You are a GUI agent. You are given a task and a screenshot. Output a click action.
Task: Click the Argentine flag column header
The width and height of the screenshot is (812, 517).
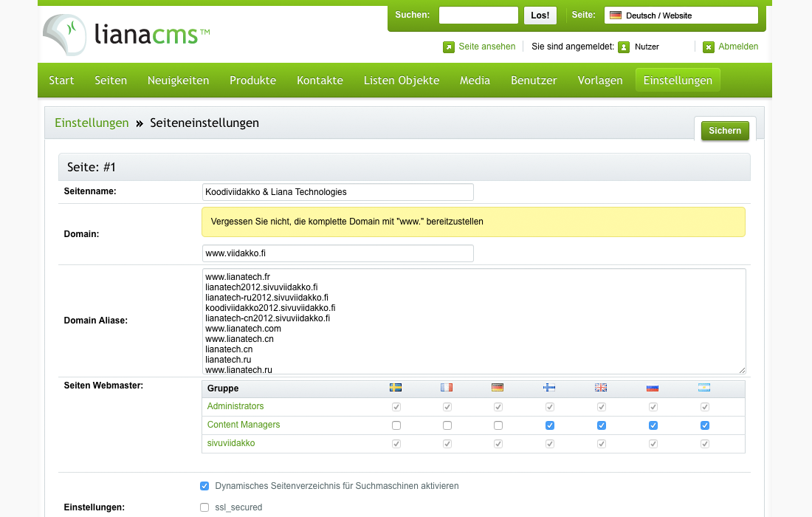(x=704, y=388)
